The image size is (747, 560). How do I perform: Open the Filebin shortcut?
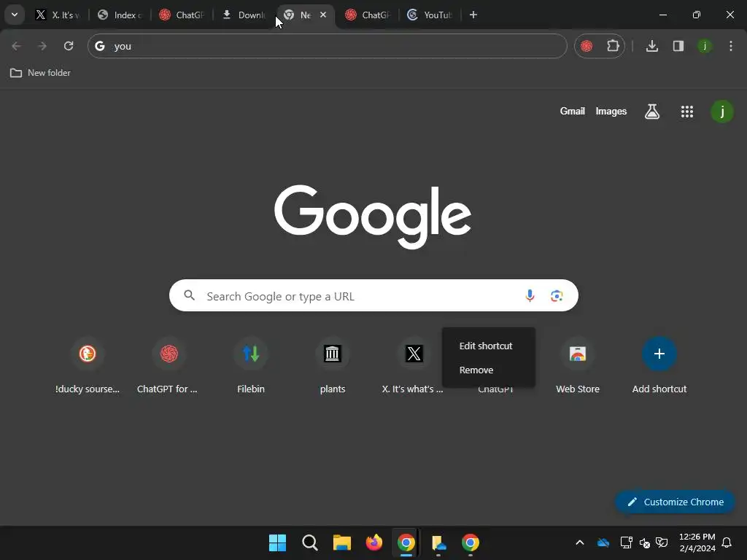coord(251,366)
